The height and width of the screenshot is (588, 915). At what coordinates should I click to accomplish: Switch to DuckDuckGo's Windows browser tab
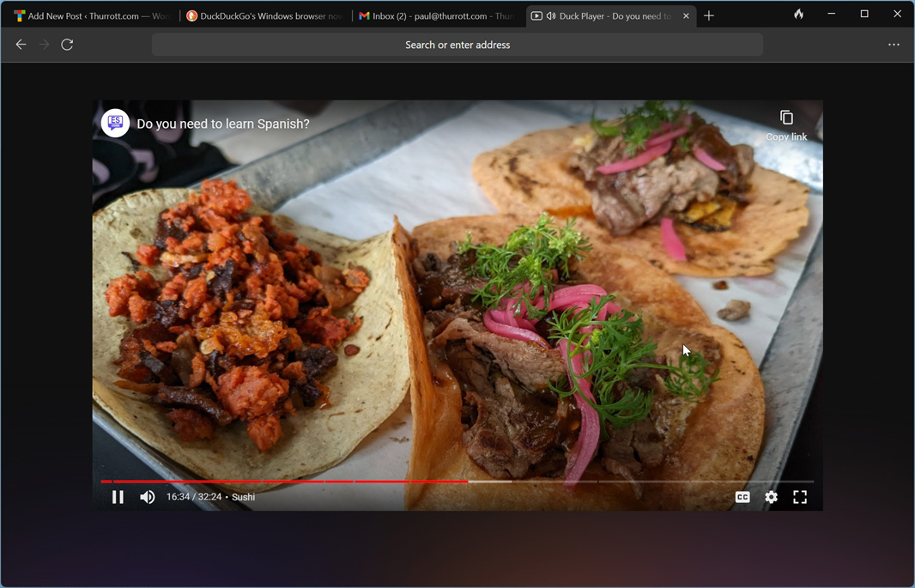tap(264, 15)
